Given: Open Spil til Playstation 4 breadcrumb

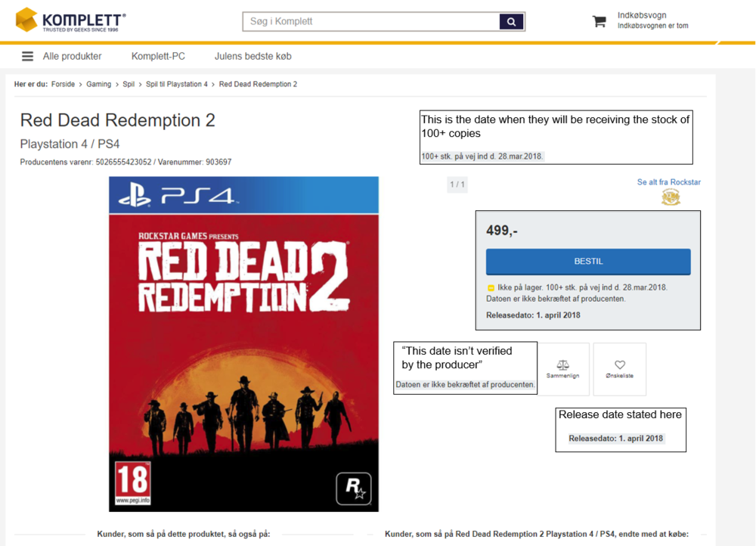Looking at the screenshot, I should pos(176,84).
